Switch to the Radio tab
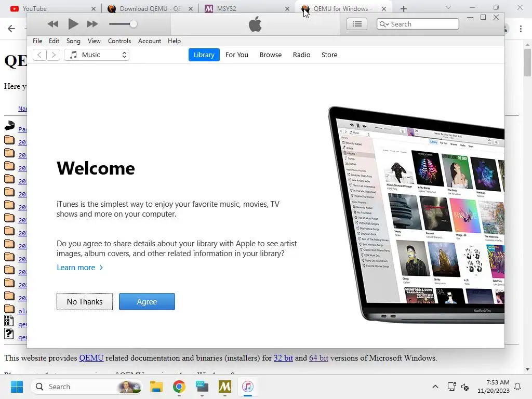This screenshot has width=532, height=399. tap(302, 55)
